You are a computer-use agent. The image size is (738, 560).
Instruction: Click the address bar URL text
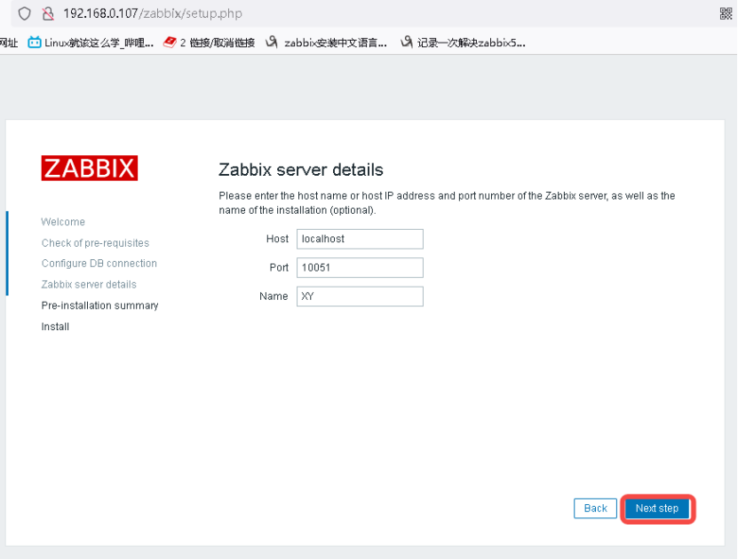(153, 13)
